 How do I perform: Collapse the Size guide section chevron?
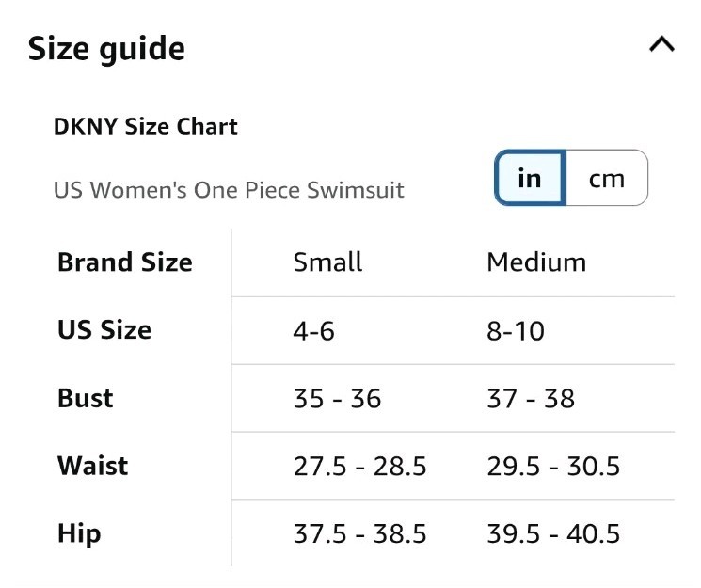tap(661, 45)
